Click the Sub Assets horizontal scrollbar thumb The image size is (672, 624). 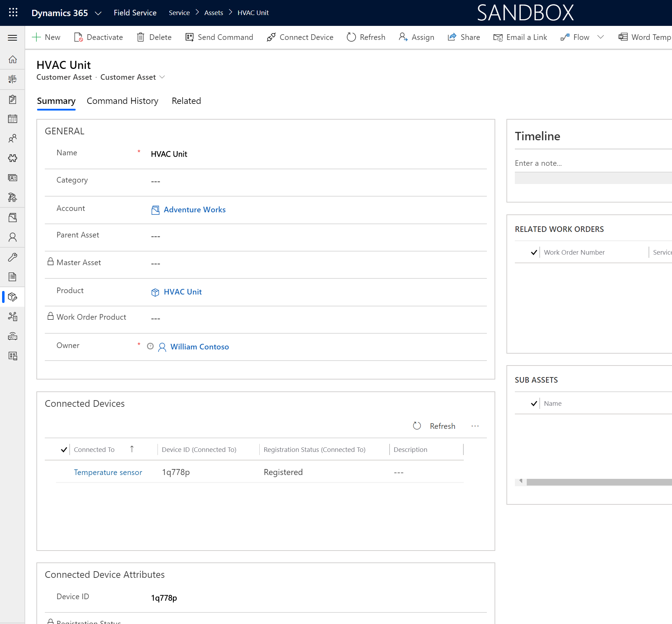pos(599,482)
